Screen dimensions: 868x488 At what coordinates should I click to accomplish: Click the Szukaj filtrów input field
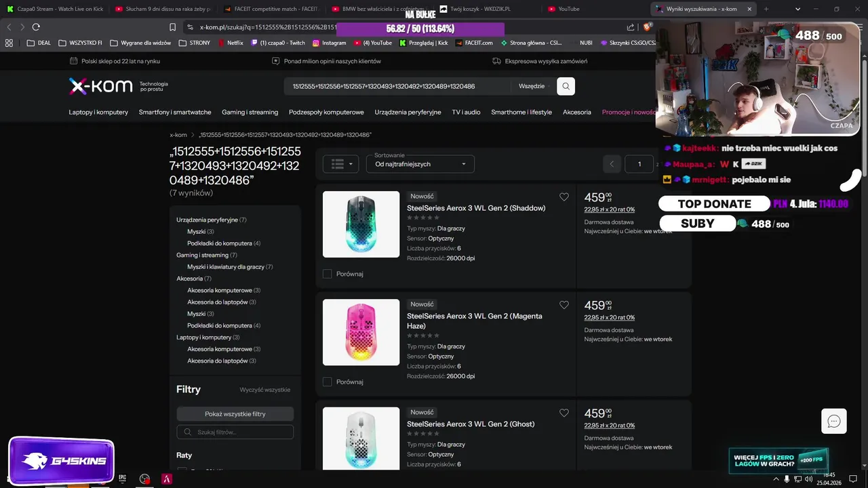tap(235, 432)
